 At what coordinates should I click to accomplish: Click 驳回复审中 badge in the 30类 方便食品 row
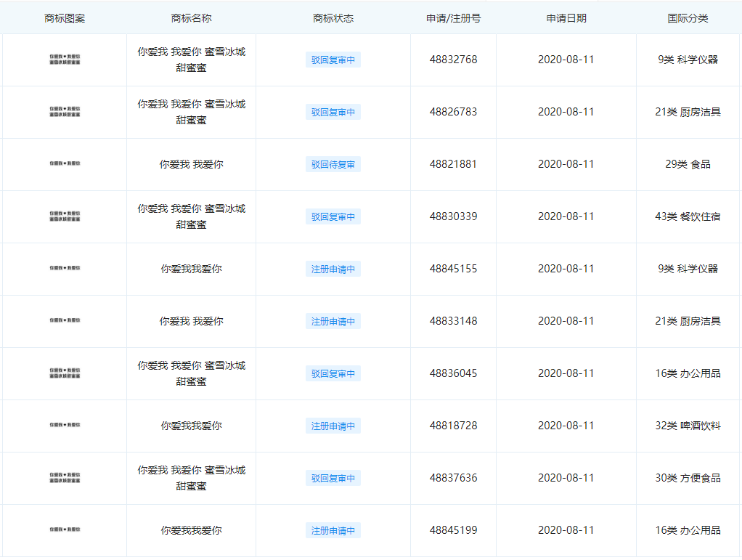[x=333, y=479]
